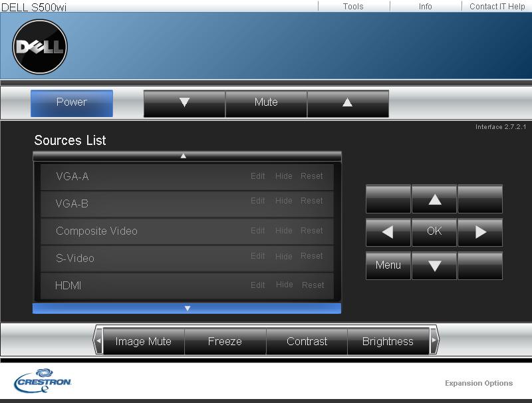Toggle Freeze on the image

tap(225, 341)
